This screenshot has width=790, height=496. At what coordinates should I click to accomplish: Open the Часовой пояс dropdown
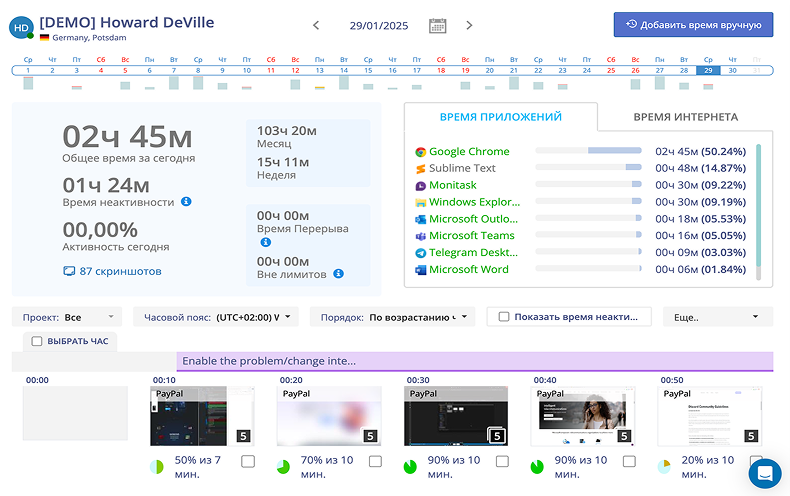tap(216, 317)
